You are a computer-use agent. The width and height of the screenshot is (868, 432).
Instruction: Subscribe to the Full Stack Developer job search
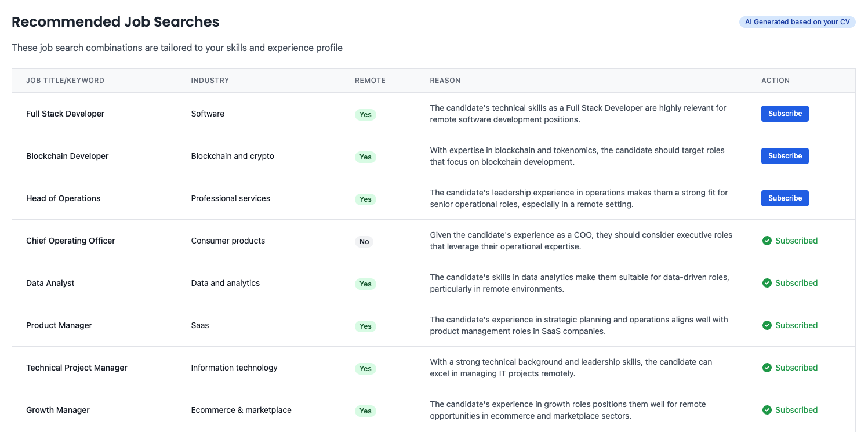[x=785, y=113]
